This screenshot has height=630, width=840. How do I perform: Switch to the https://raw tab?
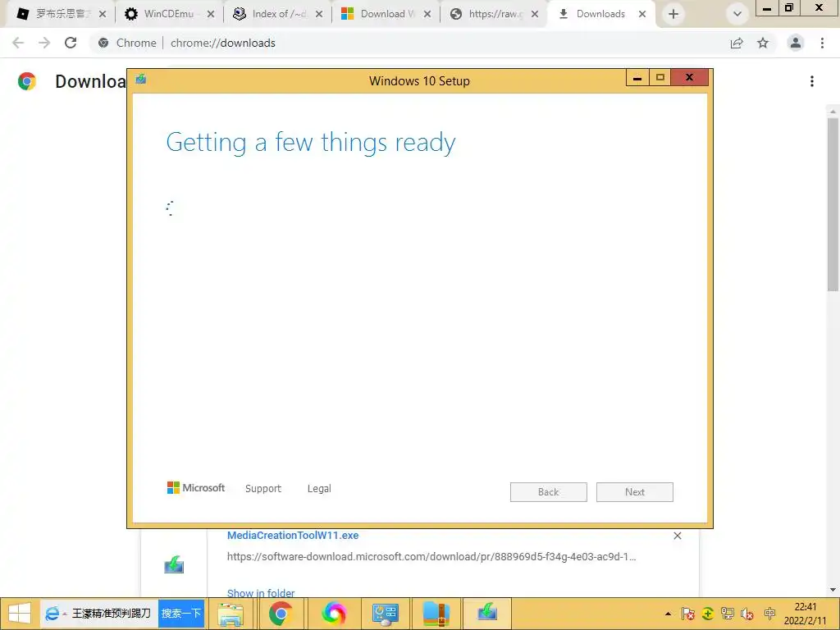point(495,14)
